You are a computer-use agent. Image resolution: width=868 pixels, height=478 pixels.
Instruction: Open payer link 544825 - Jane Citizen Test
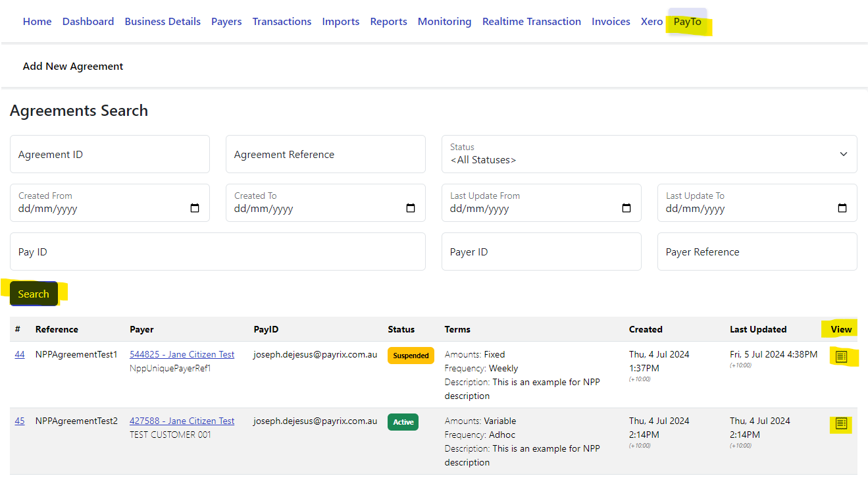point(182,354)
